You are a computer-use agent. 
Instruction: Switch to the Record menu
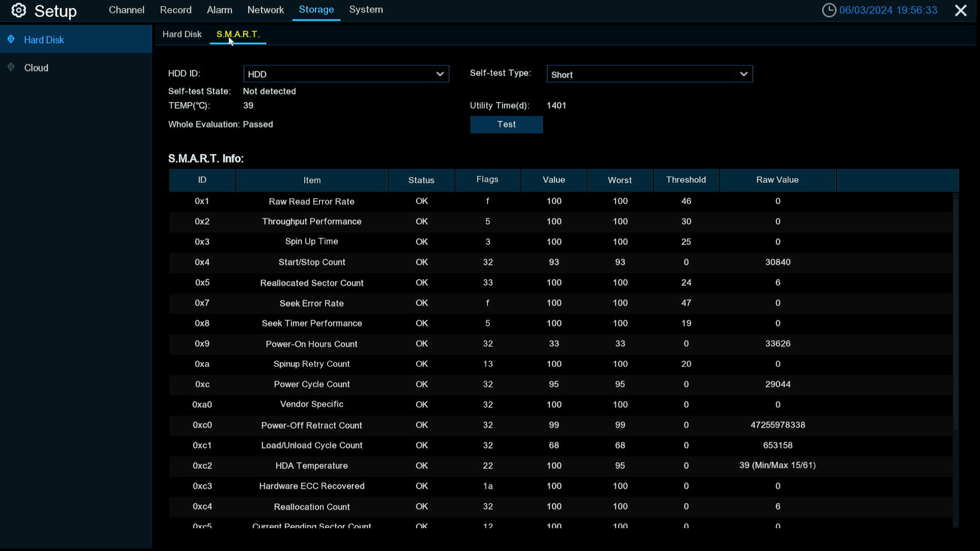(x=176, y=10)
